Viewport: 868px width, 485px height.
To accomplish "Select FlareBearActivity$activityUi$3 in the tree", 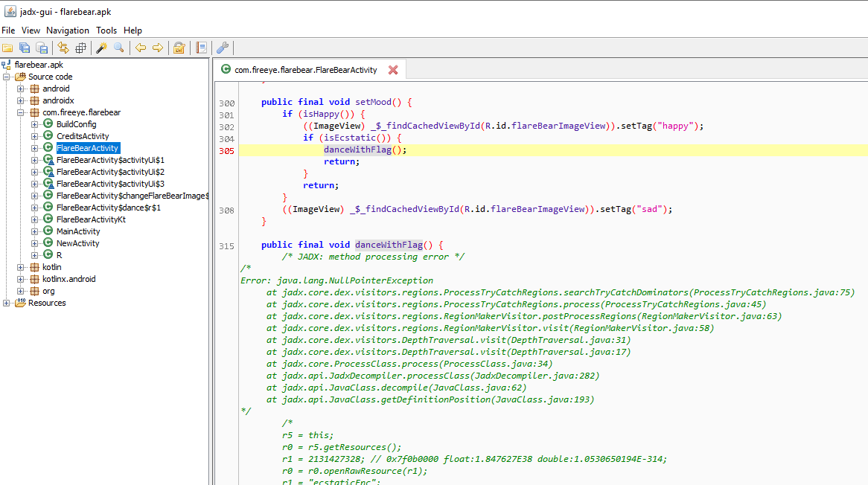I will pos(110,184).
